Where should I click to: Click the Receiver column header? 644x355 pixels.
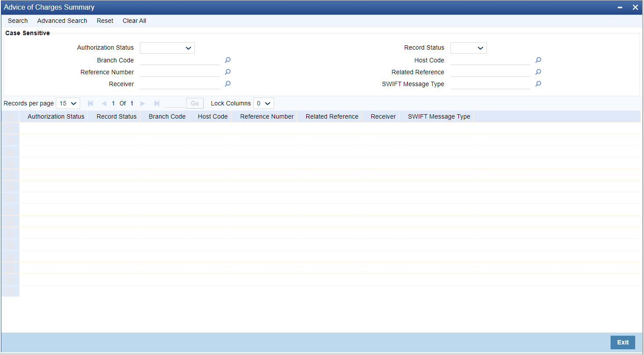click(383, 116)
